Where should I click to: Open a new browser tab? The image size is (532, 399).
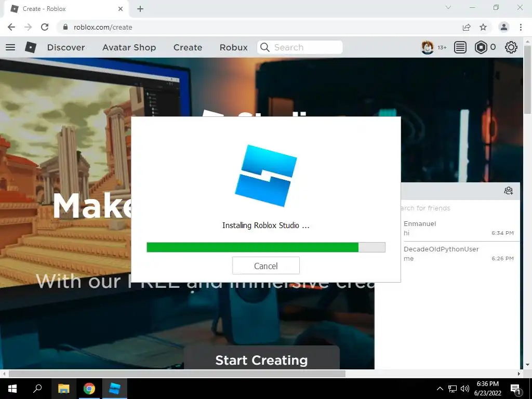point(140,9)
